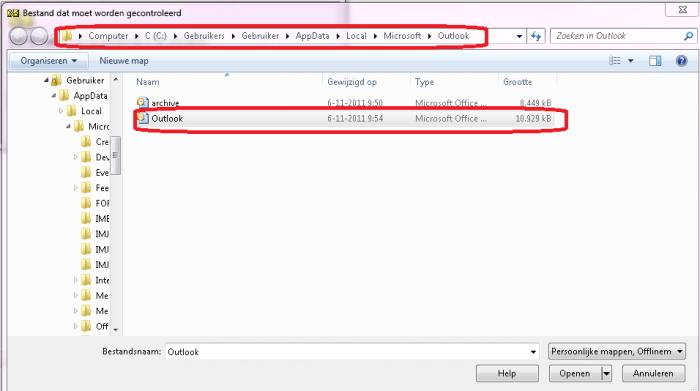The image size is (700, 391).
Task: Click the folder icon in address bar
Action: [67, 36]
